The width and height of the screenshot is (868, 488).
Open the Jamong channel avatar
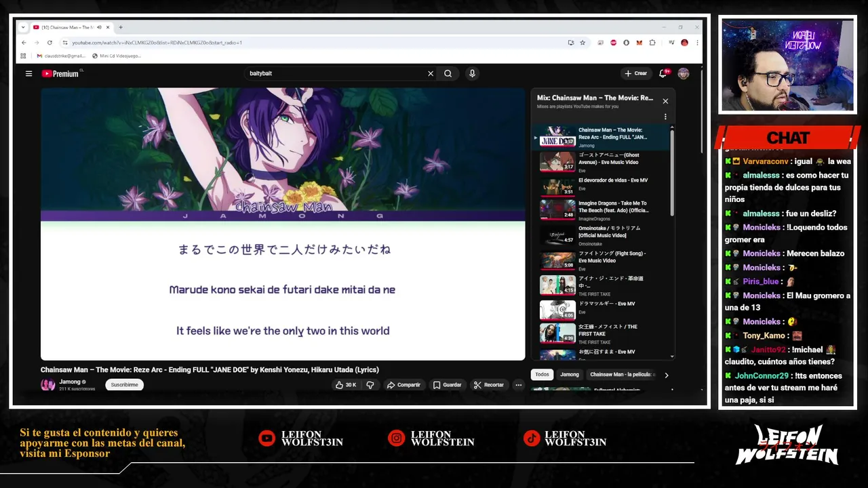point(48,385)
